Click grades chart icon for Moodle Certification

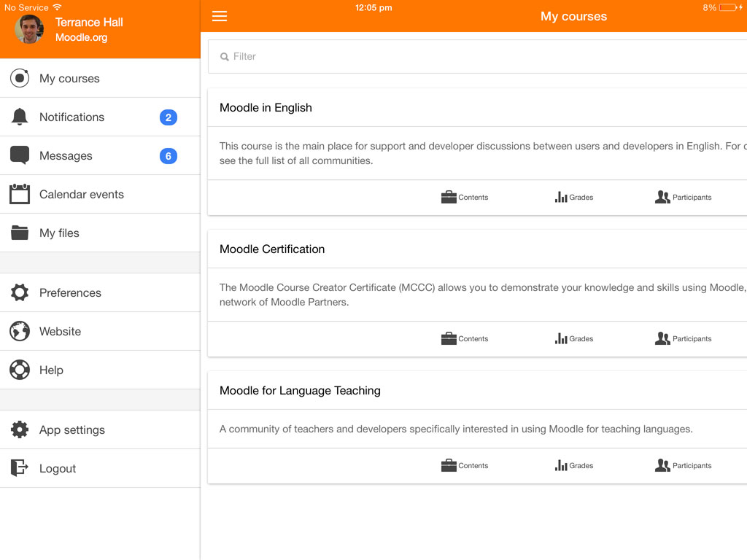coord(561,338)
